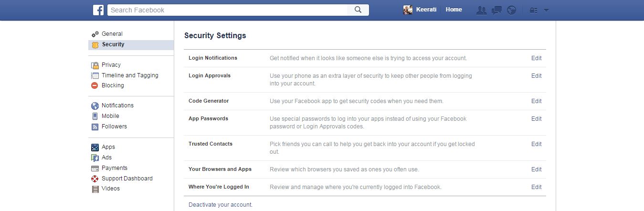Click the Videos film icon
The width and height of the screenshot is (644, 211).
coord(95,189)
